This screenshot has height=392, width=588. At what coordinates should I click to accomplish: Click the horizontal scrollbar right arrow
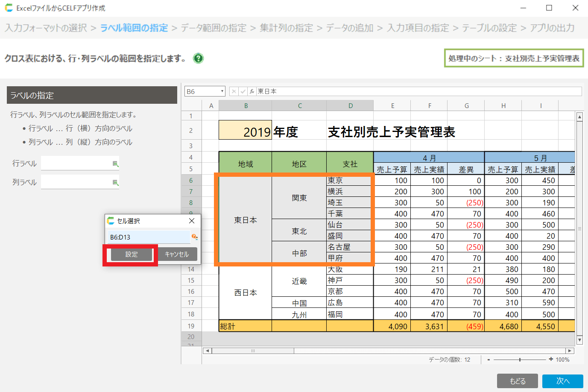tap(570, 351)
